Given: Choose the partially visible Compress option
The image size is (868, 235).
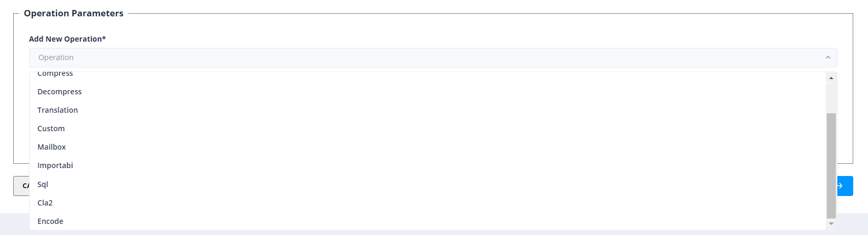Looking at the screenshot, I should pos(55,74).
